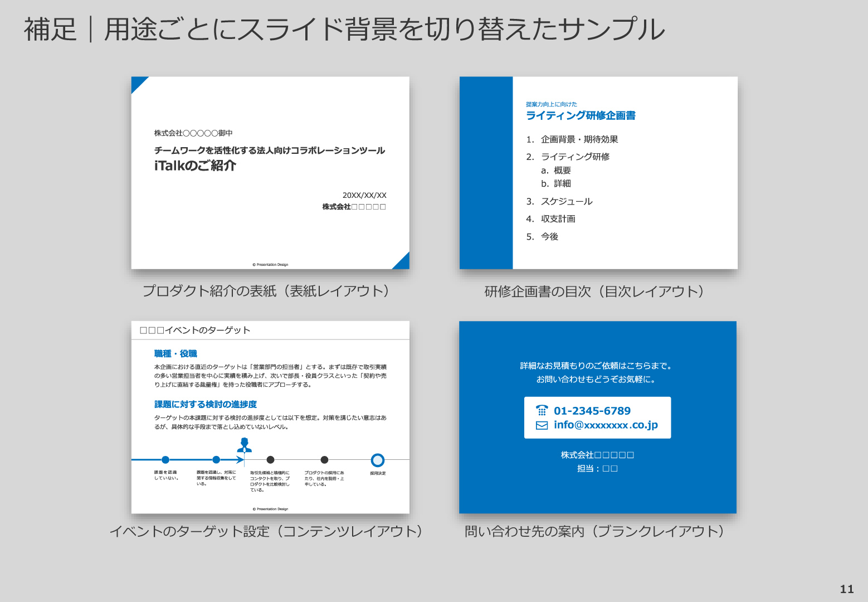Image resolution: width=868 pixels, height=602 pixels.
Task: Click the page number 11
Action: [x=847, y=589]
